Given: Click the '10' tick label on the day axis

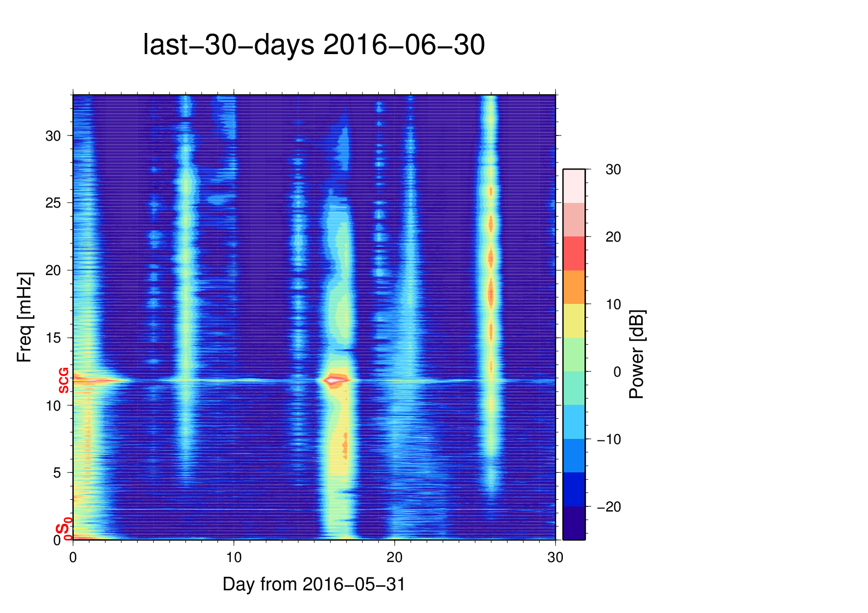Looking at the screenshot, I should click(x=233, y=557).
